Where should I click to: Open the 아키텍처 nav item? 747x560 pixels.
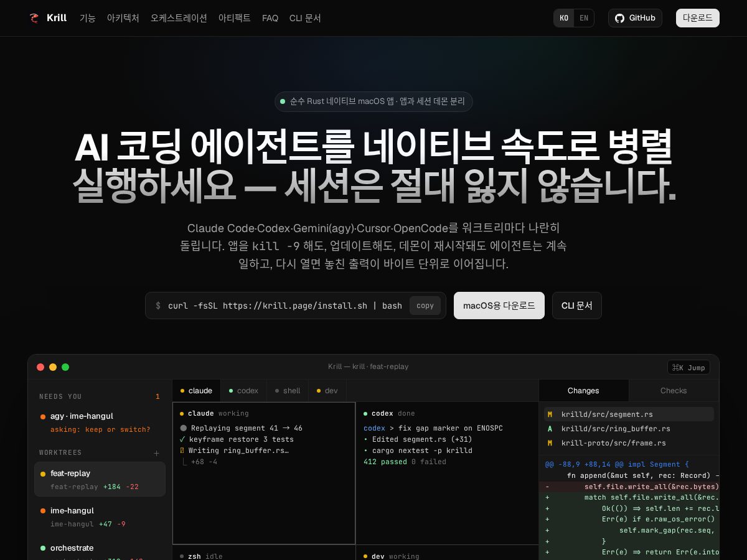pyautogui.click(x=123, y=18)
